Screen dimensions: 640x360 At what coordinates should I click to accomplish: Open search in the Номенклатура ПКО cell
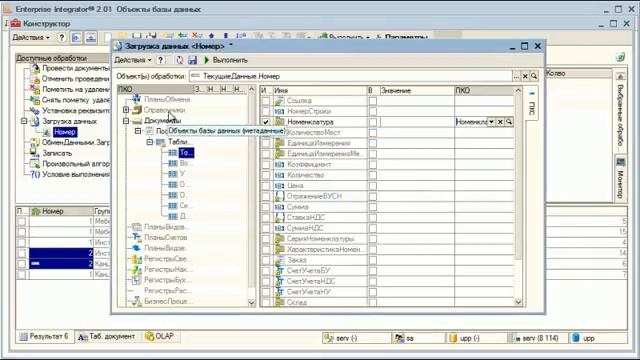(509, 122)
